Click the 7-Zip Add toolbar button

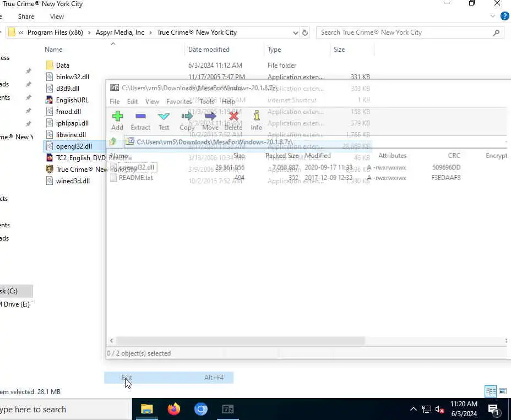click(x=117, y=121)
